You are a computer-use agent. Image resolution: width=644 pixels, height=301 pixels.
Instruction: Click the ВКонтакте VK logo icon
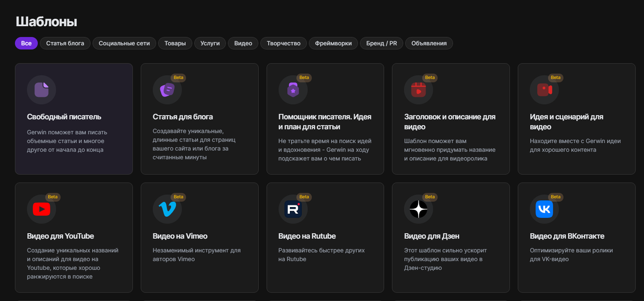tap(544, 209)
